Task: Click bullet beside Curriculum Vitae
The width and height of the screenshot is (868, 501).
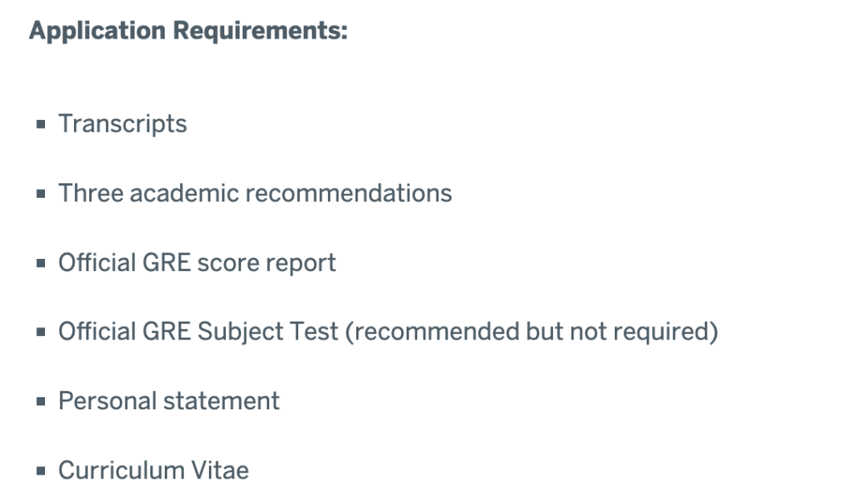Action: [x=40, y=471]
